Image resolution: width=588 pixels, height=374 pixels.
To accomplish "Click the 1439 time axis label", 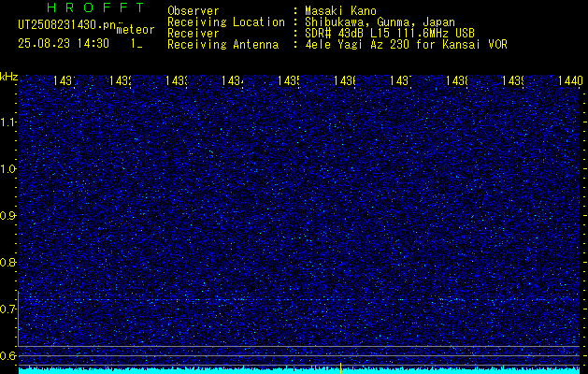I will [512, 80].
